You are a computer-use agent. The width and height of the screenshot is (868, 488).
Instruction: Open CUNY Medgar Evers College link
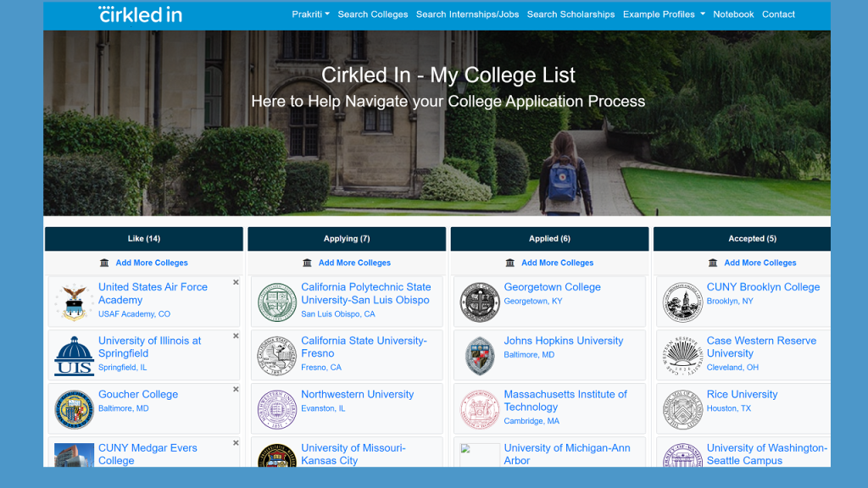[x=147, y=454]
